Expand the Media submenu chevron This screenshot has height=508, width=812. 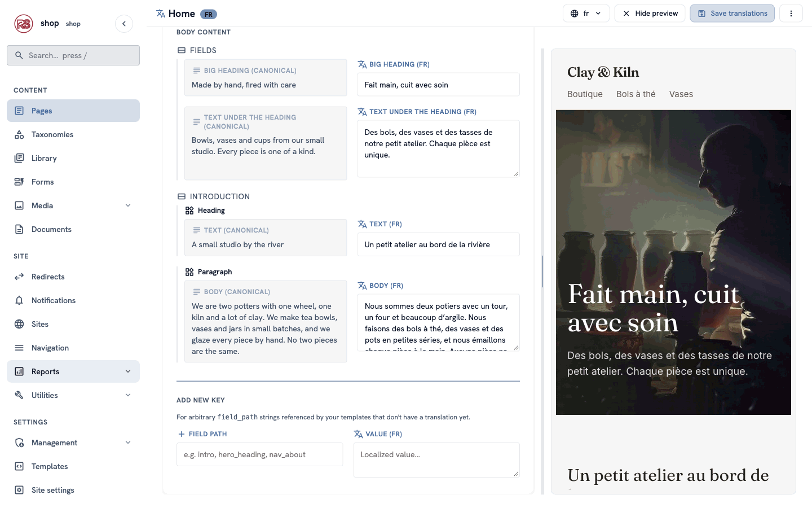coord(128,205)
